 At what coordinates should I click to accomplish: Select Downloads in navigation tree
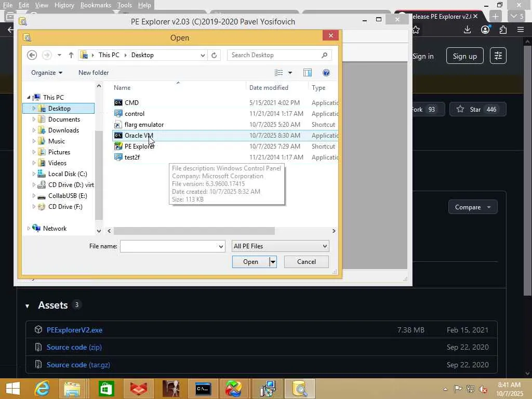pos(63,130)
